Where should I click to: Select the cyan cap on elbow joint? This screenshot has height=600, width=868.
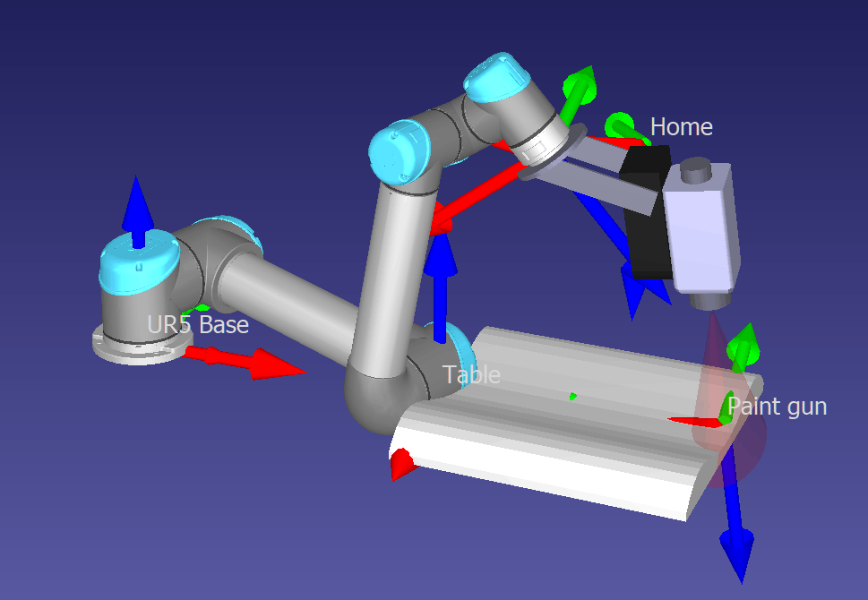(400, 152)
